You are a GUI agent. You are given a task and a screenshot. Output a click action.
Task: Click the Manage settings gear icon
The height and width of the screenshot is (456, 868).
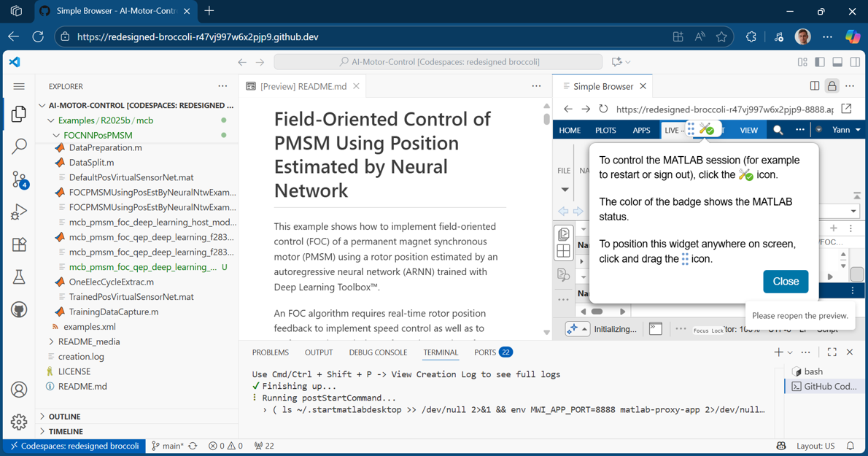19,422
